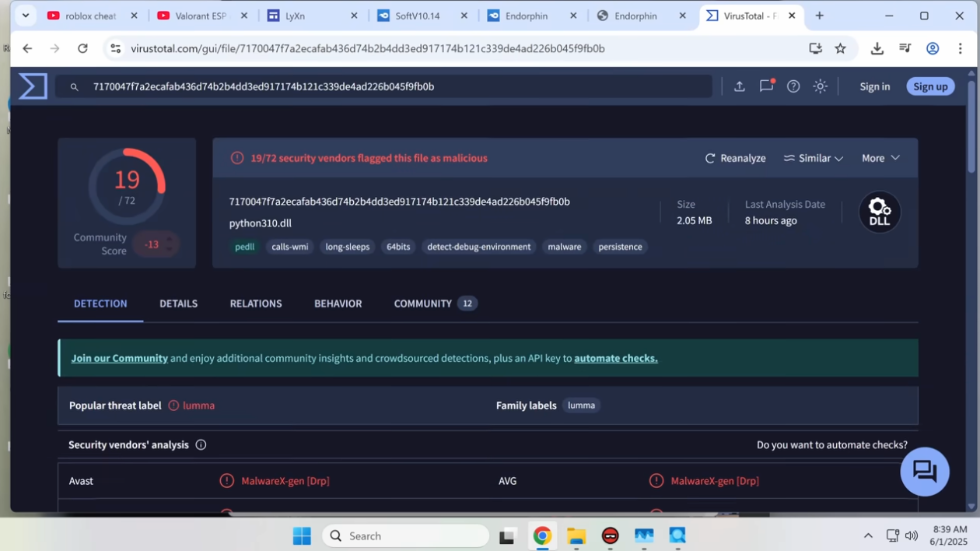Show hidden system tray icons chevron
The image size is (980, 551).
(x=868, y=535)
